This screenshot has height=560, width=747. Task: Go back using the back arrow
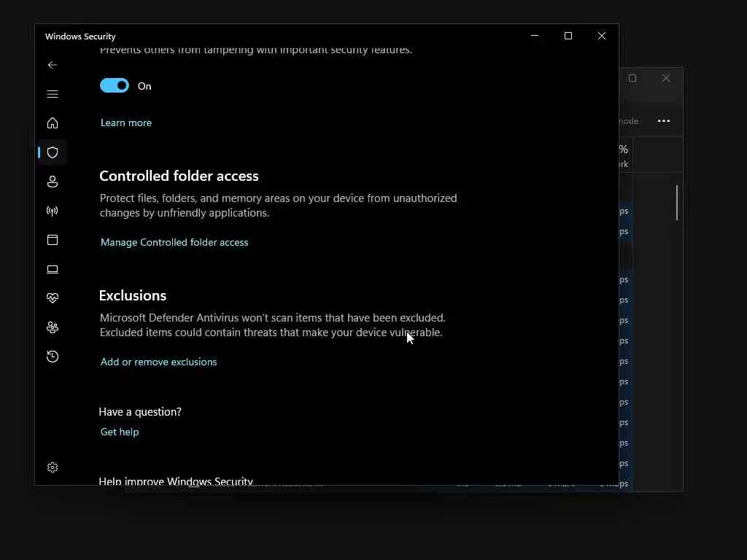pos(53,65)
